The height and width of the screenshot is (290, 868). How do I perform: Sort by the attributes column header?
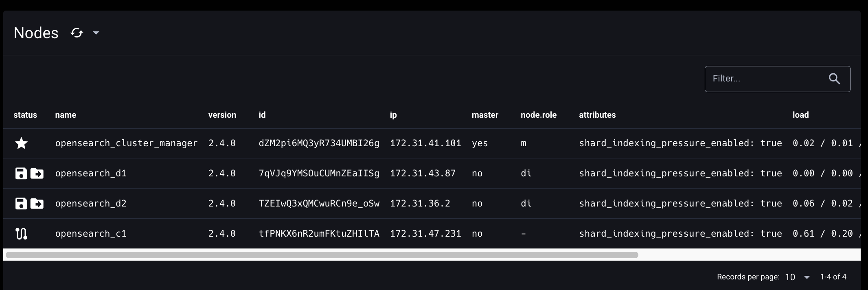(x=597, y=115)
